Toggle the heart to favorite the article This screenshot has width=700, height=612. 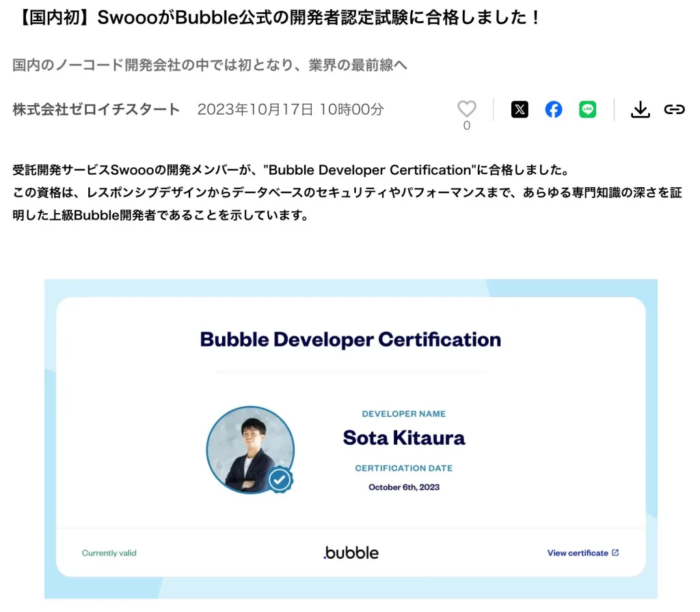[467, 107]
